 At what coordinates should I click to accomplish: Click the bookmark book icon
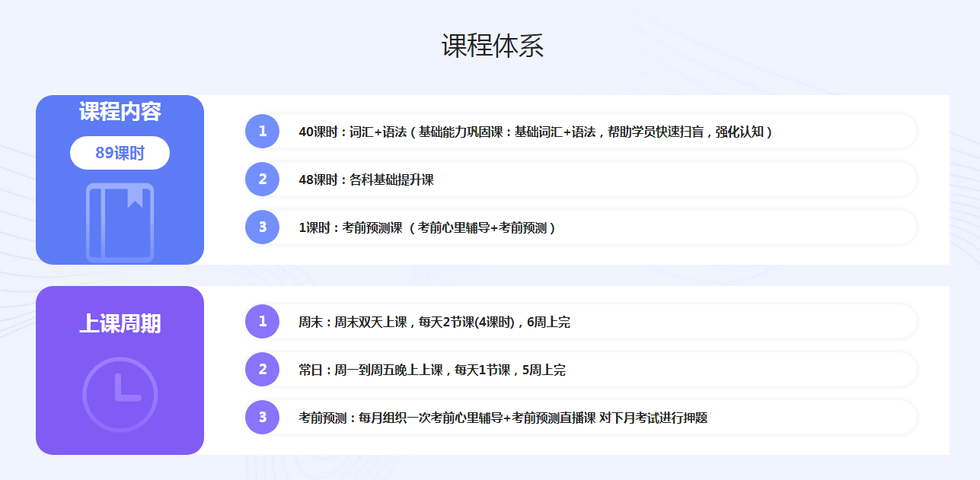pos(120,222)
